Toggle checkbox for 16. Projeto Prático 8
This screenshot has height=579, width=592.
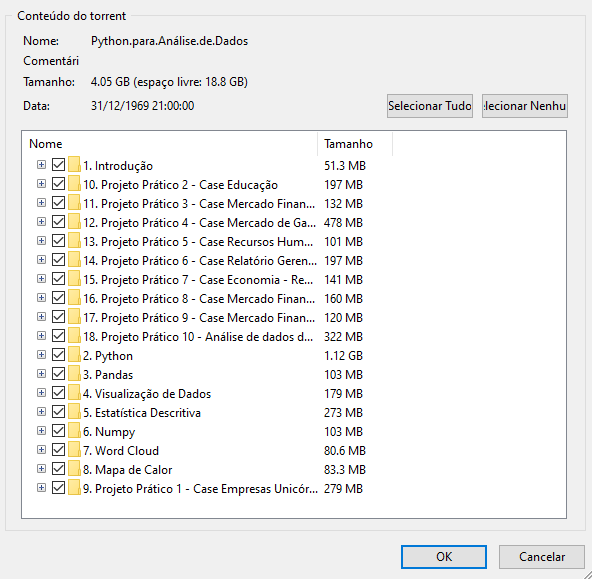pyautogui.click(x=59, y=297)
